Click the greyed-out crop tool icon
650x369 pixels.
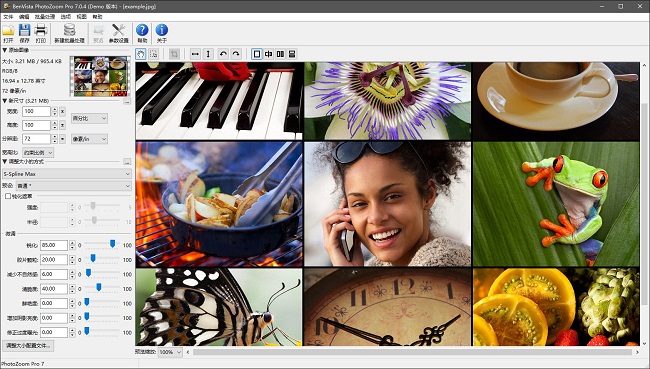(x=175, y=54)
